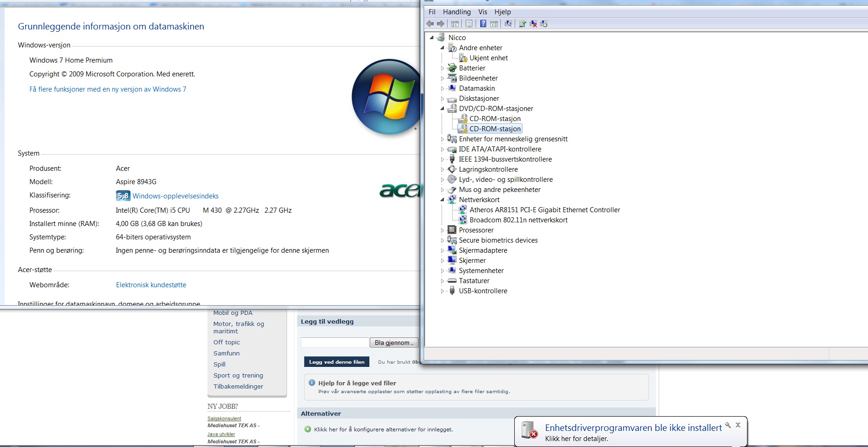Click the blue Help question mark icon

point(483,23)
